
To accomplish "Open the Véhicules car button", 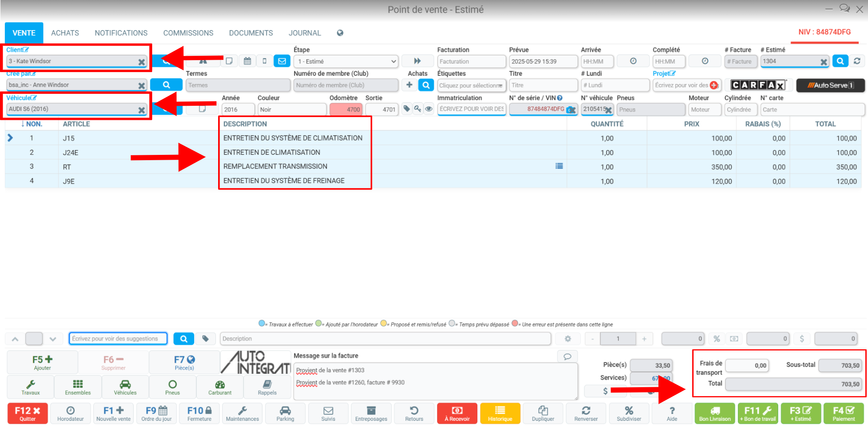I will pyautogui.click(x=125, y=387).
